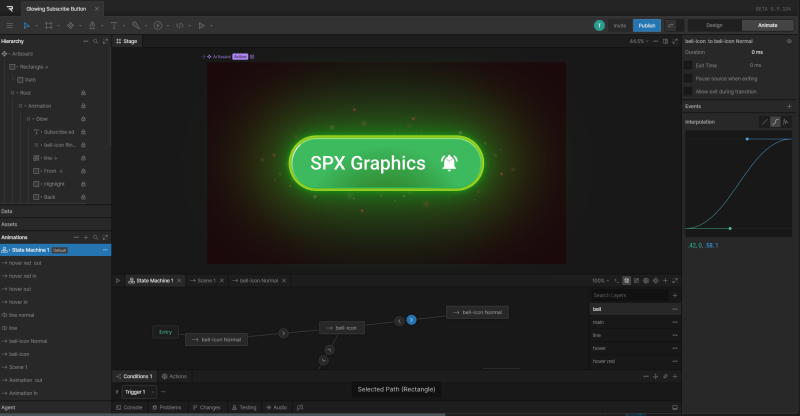Pick the Artboard frame tool
Screen dimensions: 800x416
(x=48, y=25)
